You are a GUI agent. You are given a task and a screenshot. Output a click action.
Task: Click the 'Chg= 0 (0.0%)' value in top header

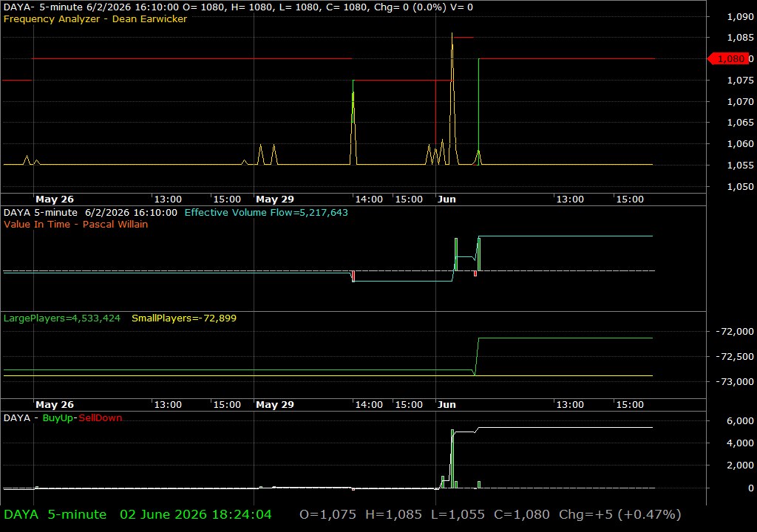[410, 7]
